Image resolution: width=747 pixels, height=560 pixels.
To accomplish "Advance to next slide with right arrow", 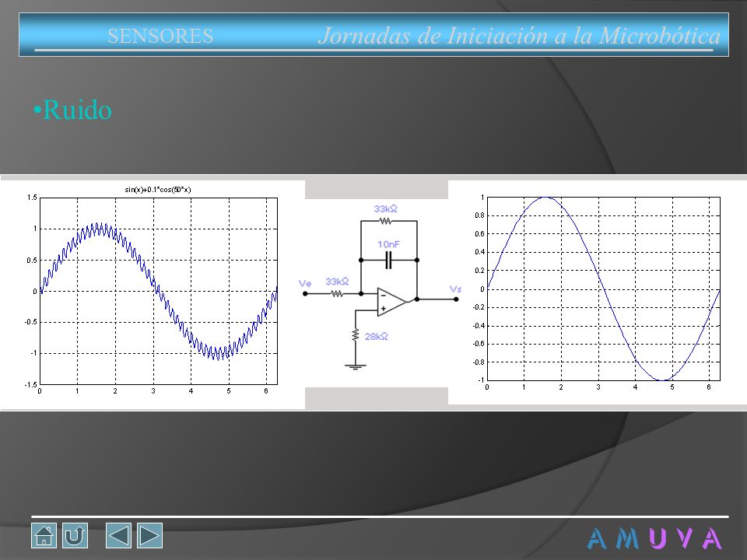I will click(x=149, y=535).
